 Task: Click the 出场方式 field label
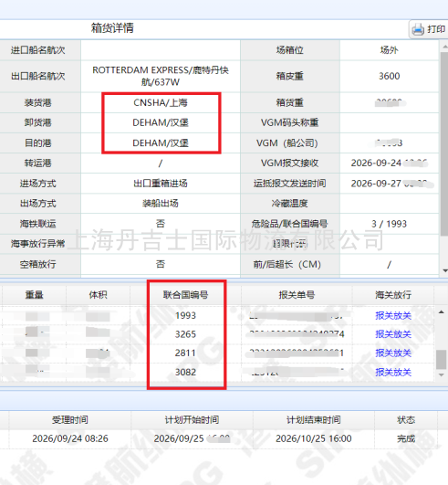[x=38, y=204]
